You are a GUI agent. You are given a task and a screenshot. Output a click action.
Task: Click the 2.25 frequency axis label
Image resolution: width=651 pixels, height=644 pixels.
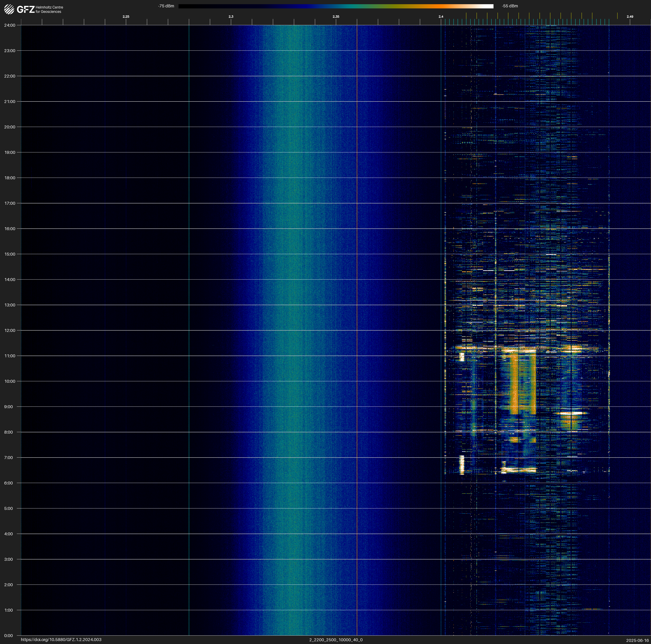126,17
